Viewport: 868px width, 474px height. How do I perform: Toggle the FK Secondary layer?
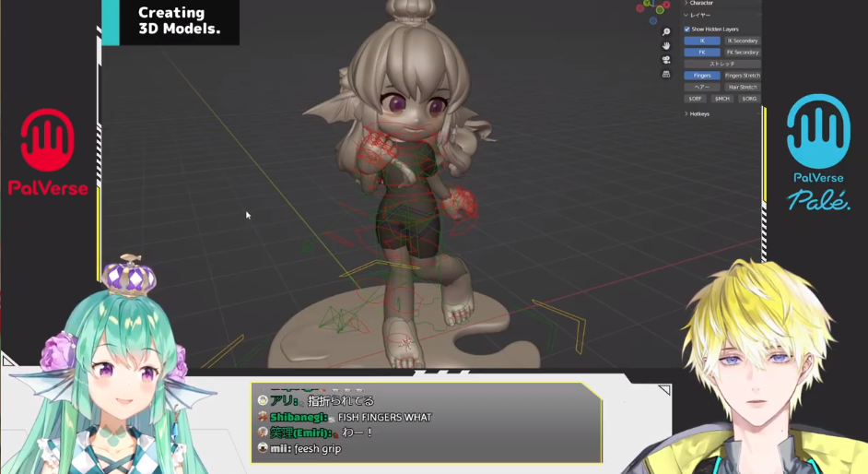point(743,52)
